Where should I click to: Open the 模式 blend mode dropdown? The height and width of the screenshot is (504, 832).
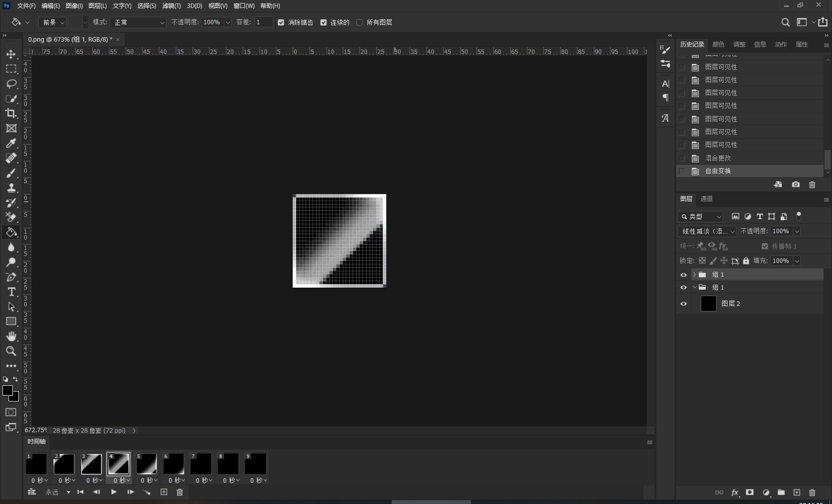click(138, 22)
